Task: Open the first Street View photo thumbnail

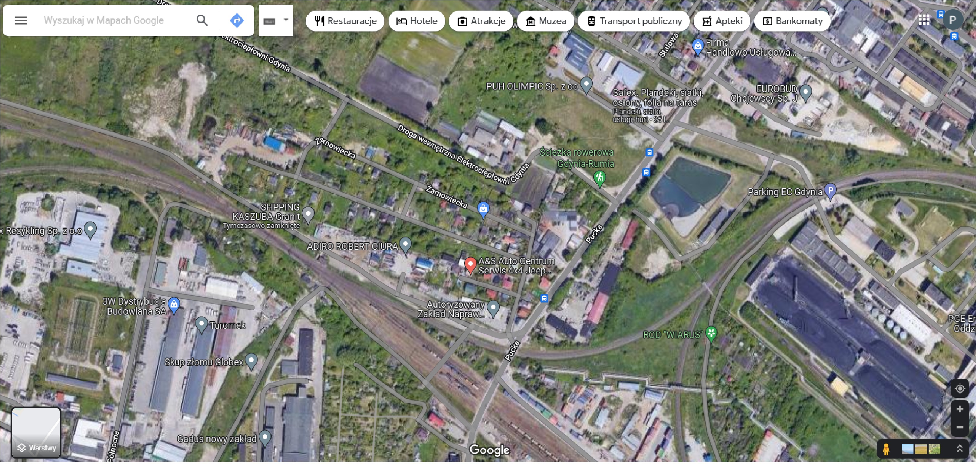Action: (907, 449)
